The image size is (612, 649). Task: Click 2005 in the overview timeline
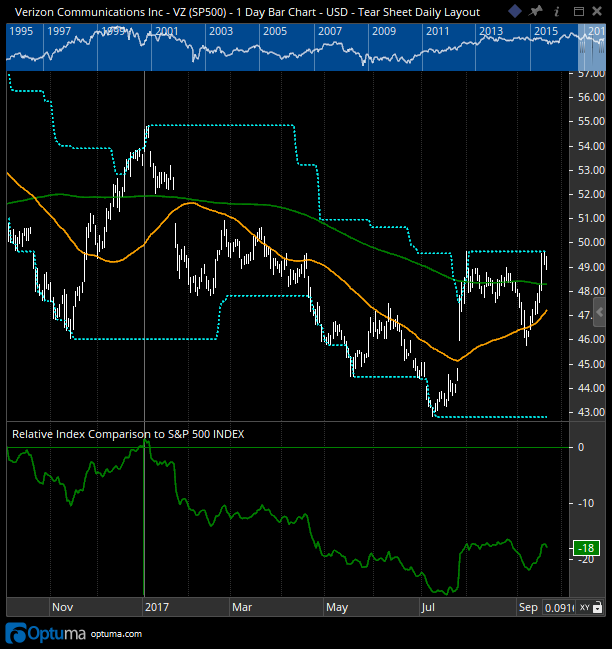(275, 31)
